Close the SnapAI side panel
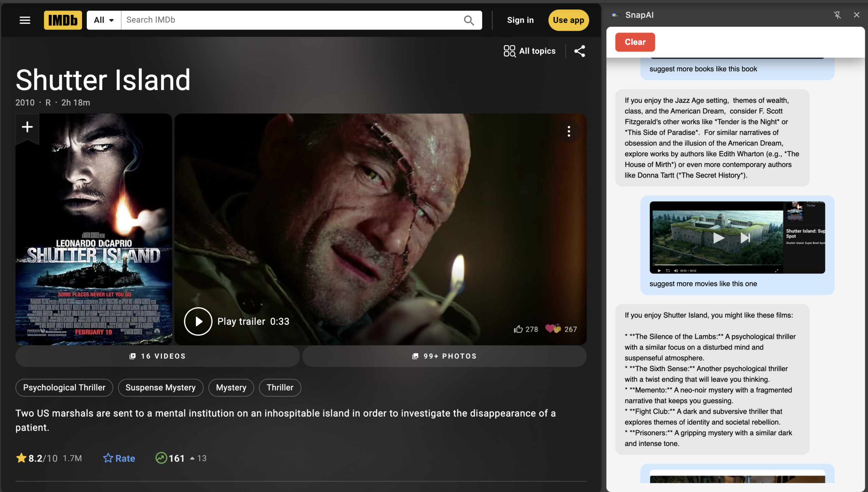Image resolution: width=868 pixels, height=492 pixels. pyautogui.click(x=856, y=15)
